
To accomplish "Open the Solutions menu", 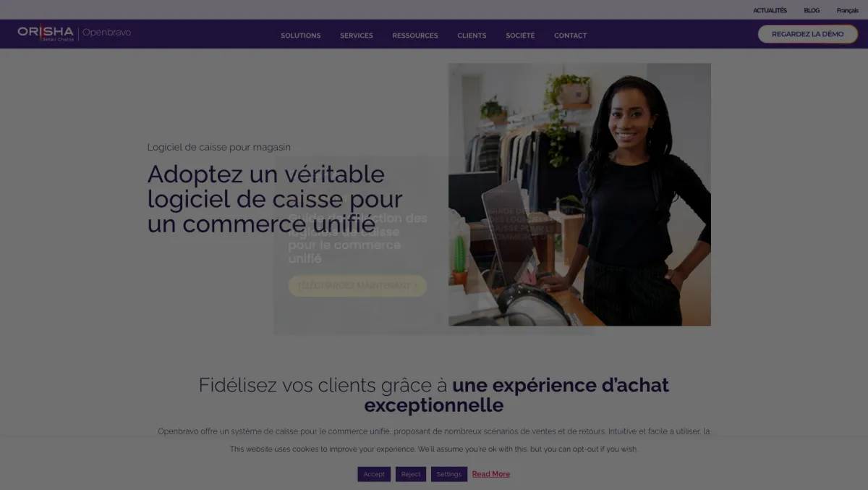I will (x=301, y=35).
